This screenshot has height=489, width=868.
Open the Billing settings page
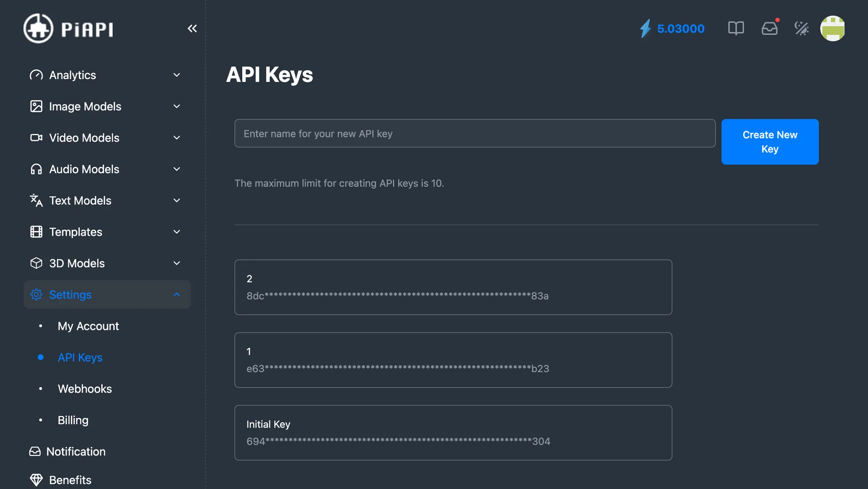73,420
